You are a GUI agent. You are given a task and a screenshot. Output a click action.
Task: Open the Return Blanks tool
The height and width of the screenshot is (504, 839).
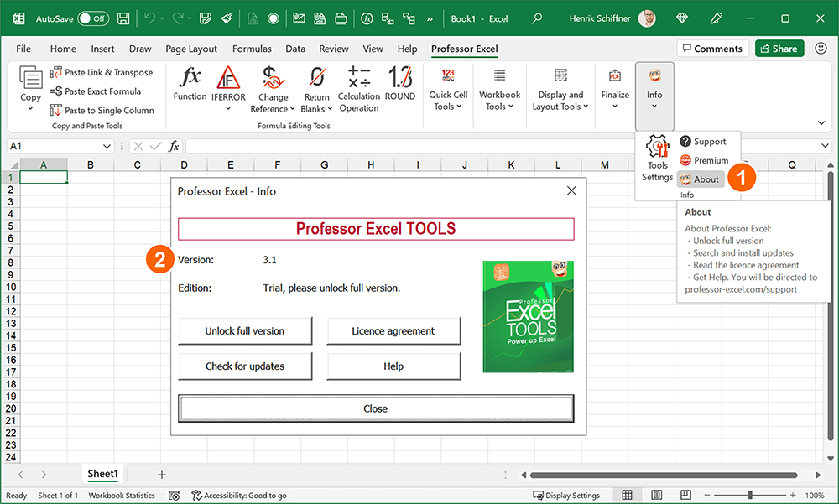point(317,90)
